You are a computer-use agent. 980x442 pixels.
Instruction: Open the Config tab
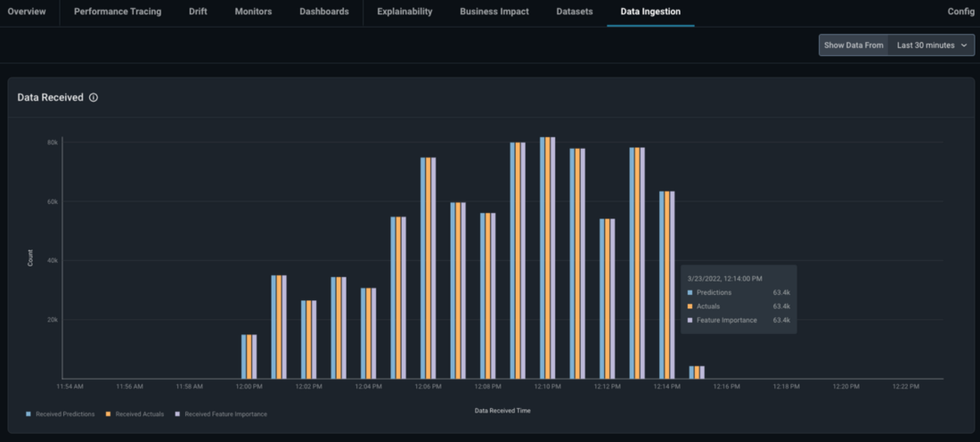click(x=960, y=12)
